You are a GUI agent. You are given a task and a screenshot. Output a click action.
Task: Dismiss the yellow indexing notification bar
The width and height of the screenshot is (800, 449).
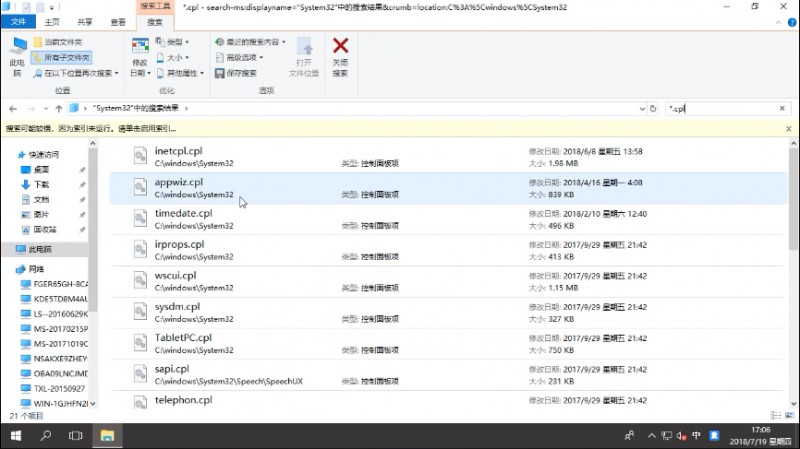(789, 129)
